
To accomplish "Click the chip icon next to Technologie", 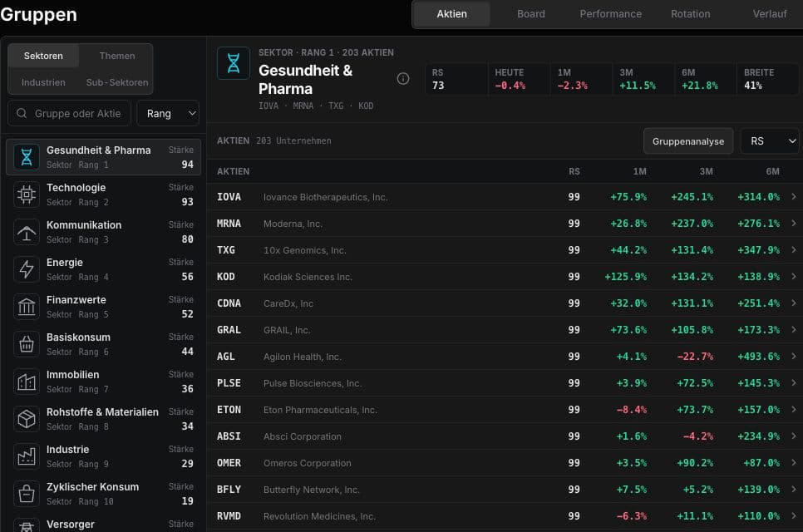I will 27,195.
